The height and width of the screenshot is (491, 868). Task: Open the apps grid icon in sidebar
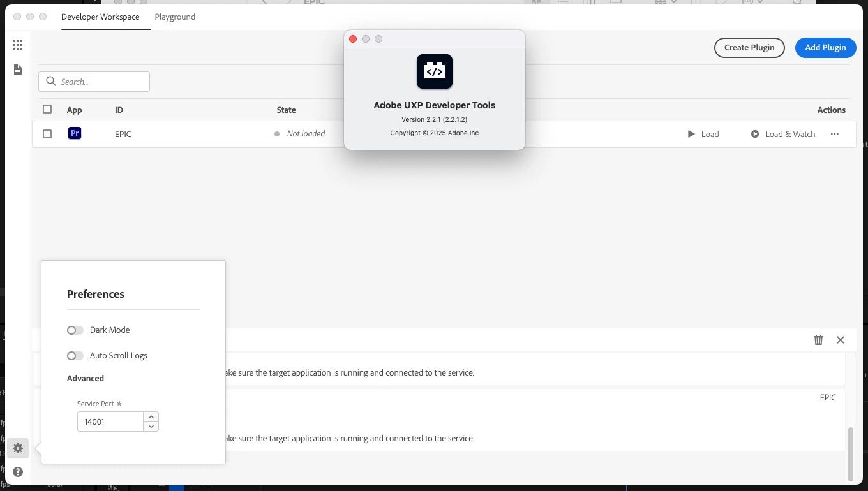point(18,45)
